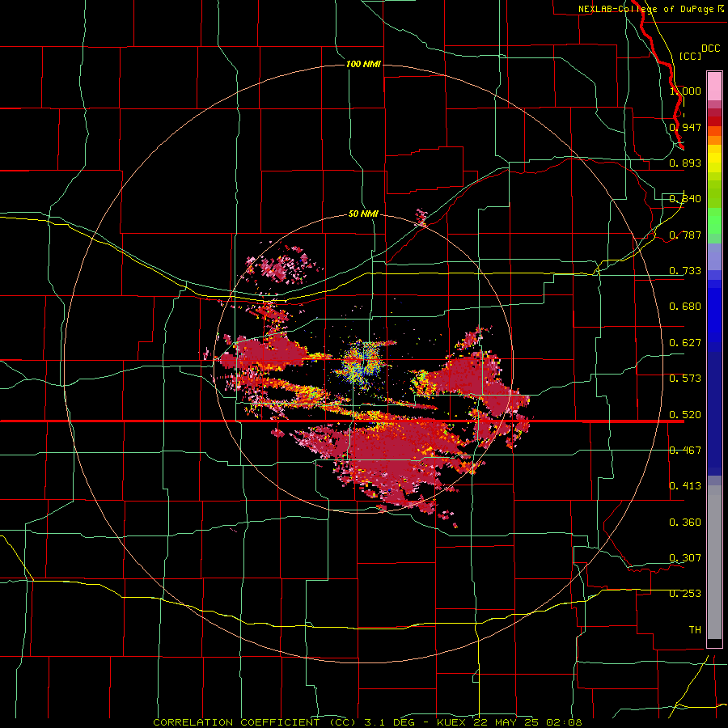Click the 02:08 timestamp
The width and height of the screenshot is (728, 728).
coord(564,722)
